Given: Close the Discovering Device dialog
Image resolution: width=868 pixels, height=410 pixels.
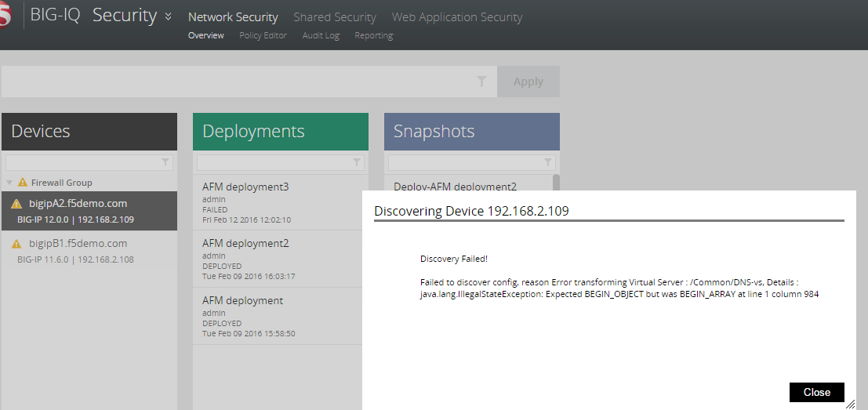Looking at the screenshot, I should point(816,392).
